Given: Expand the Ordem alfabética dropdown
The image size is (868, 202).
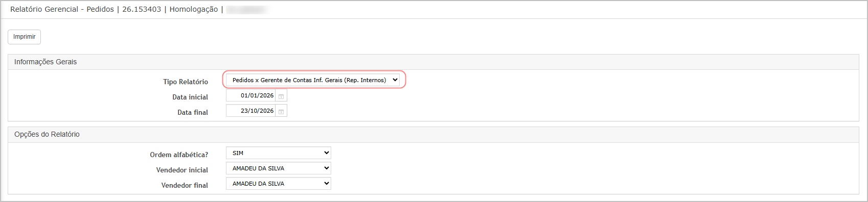Looking at the screenshot, I should tap(279, 153).
